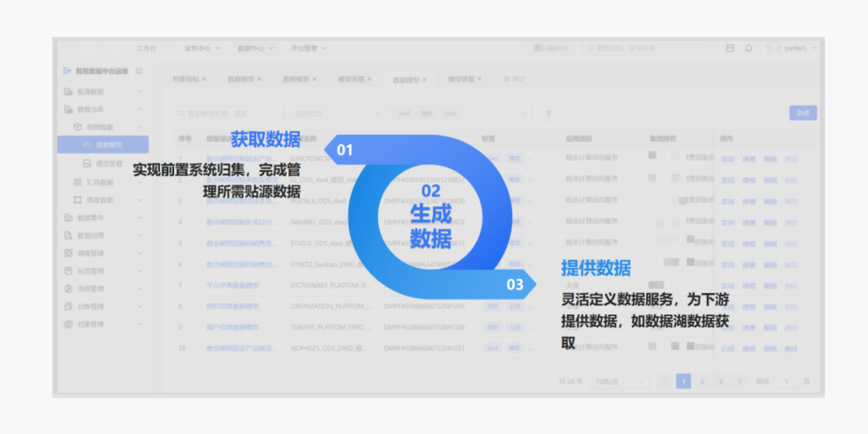
Task: Click 编辑 in the row 10 operations
Action: [x=770, y=349]
